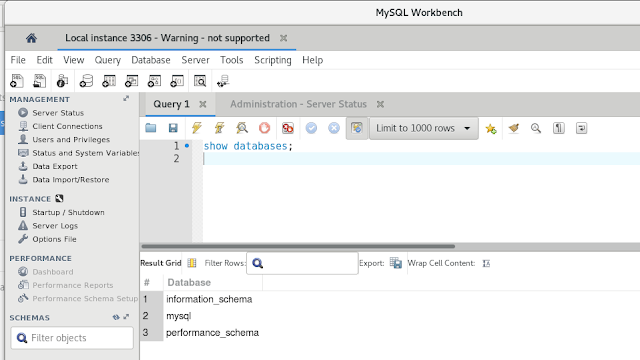Save the script to file
640x360 pixels.
173,128
